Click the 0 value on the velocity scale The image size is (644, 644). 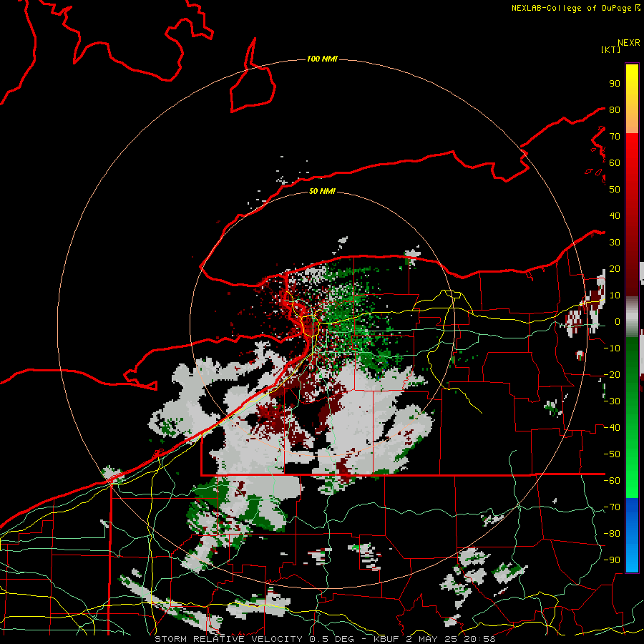(617, 321)
